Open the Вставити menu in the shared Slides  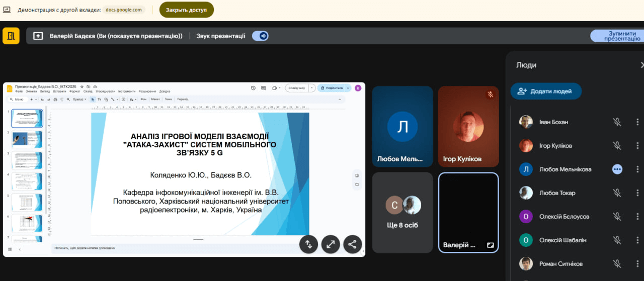[59, 91]
